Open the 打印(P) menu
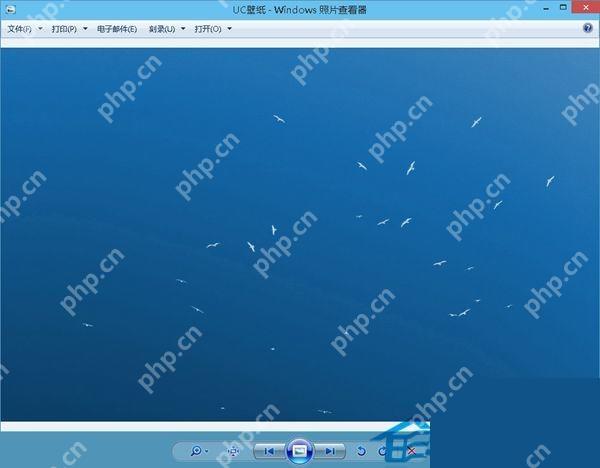 tap(64, 29)
